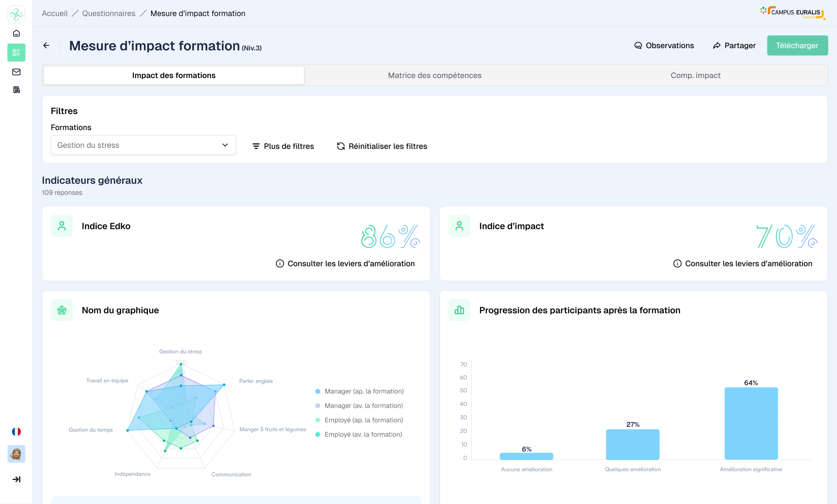Switch language via French flag icon
Image resolution: width=837 pixels, height=504 pixels.
16,432
